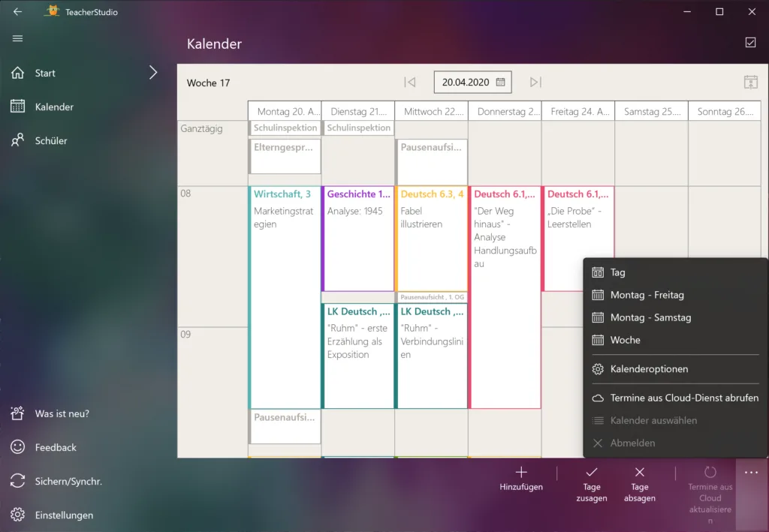Screen dimensions: 769x532
Task: Open Wednesday's LK Deutsch lesson
Action: pos(432,356)
